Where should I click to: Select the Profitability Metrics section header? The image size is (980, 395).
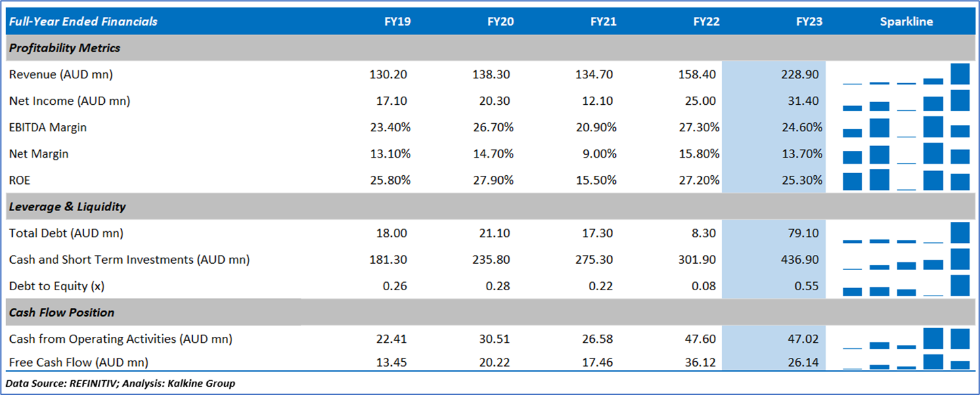point(65,48)
